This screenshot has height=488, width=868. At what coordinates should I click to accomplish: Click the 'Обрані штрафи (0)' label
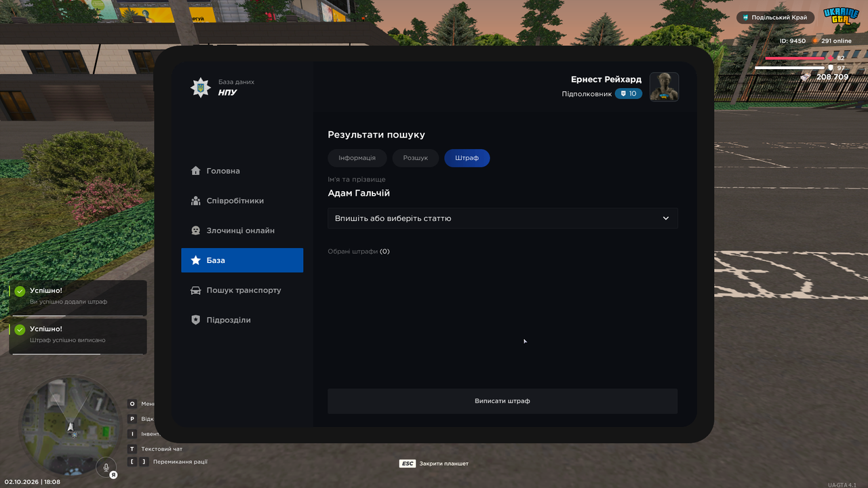click(359, 251)
